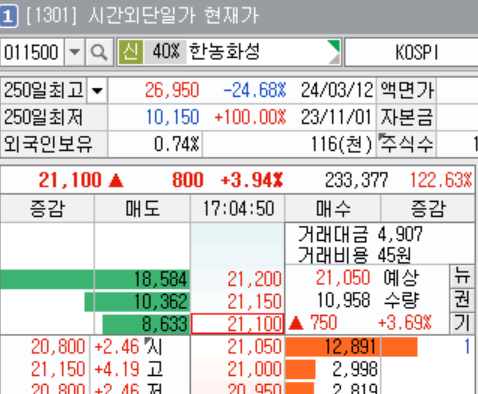Click the 매수 column header
Image resolution: width=478 pixels, height=394 pixels.
[333, 209]
